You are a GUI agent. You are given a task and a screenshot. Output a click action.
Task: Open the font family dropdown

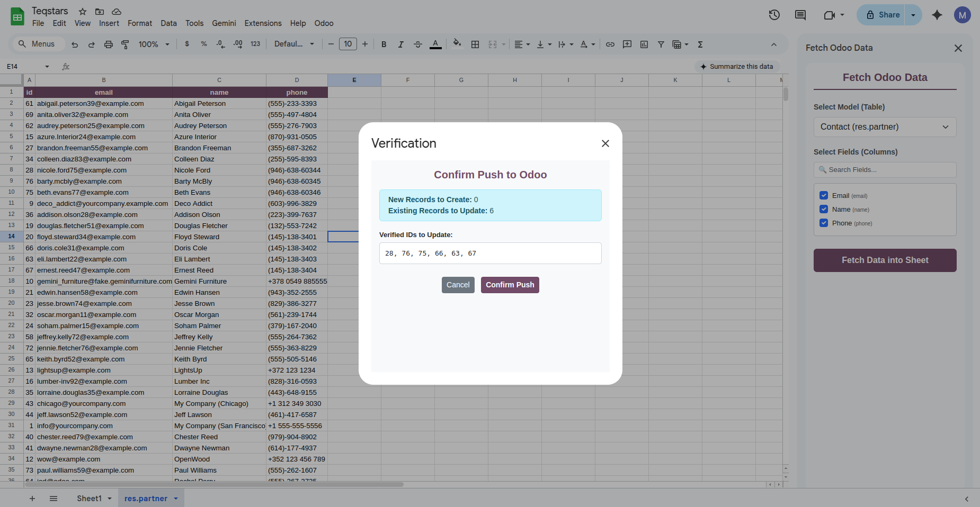(x=294, y=44)
